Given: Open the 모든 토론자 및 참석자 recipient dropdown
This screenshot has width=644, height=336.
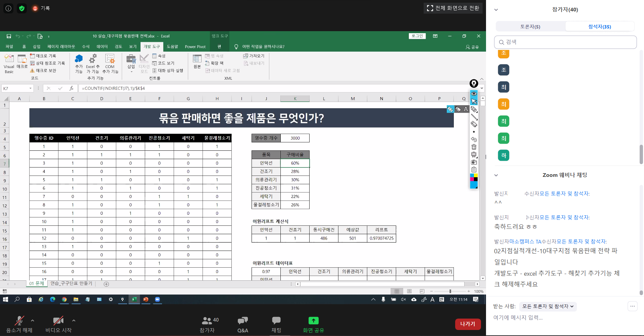Looking at the screenshot, I should pos(548,306).
